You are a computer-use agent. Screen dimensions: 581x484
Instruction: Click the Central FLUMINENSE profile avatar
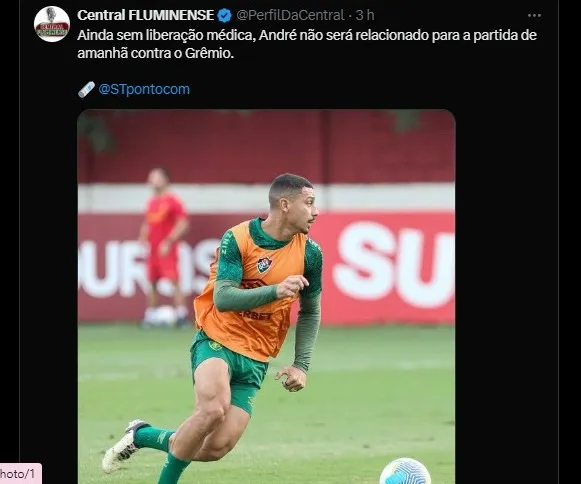coord(52,24)
